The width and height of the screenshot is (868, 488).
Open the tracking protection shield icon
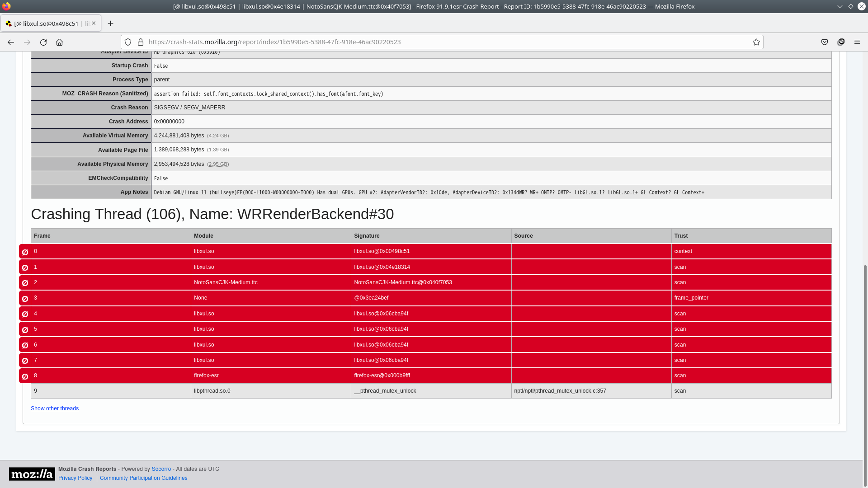128,42
